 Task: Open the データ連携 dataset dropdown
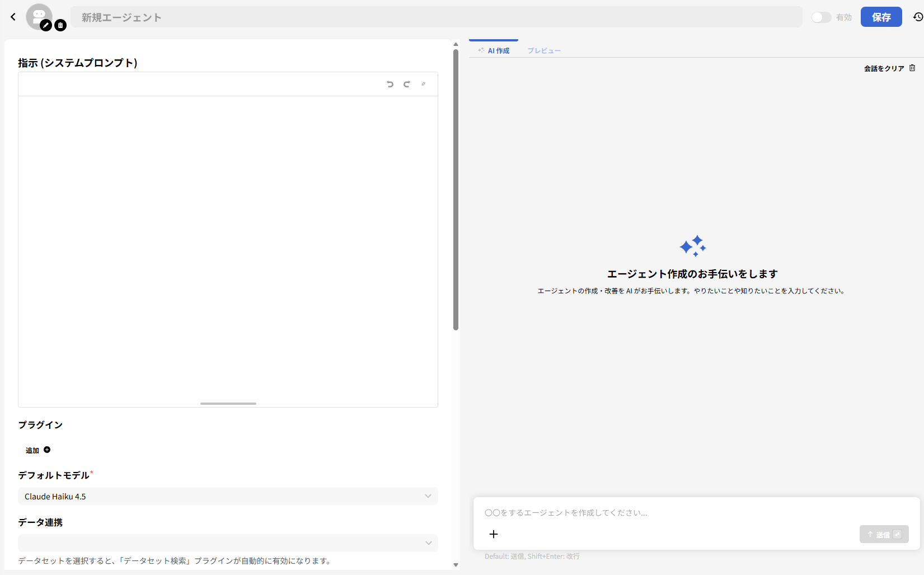pyautogui.click(x=227, y=543)
